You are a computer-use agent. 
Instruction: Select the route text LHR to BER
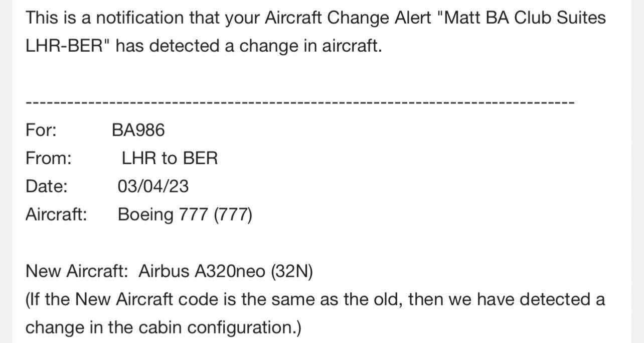pos(170,158)
